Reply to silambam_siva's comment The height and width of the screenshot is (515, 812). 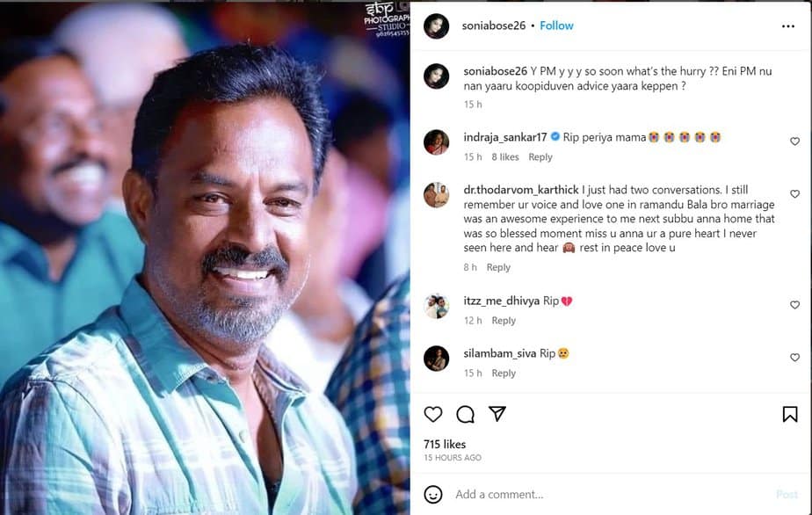pos(504,374)
